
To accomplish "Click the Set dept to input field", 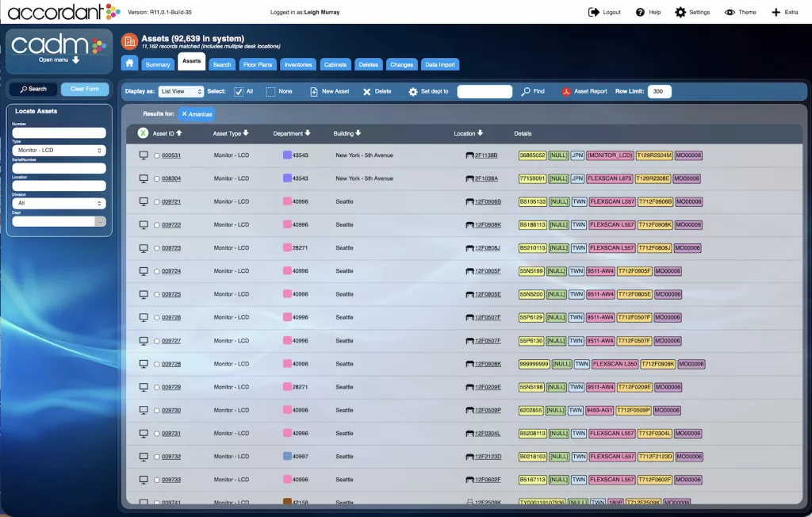I will 485,92.
